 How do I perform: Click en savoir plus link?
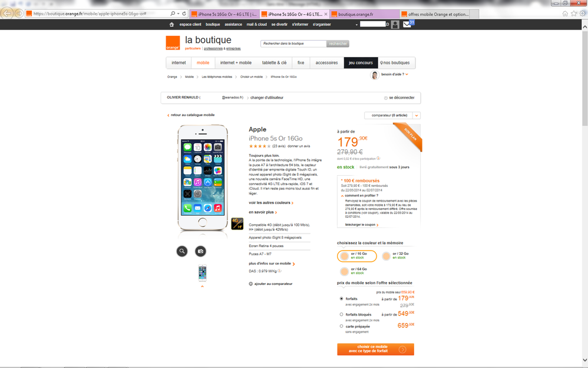(263, 212)
